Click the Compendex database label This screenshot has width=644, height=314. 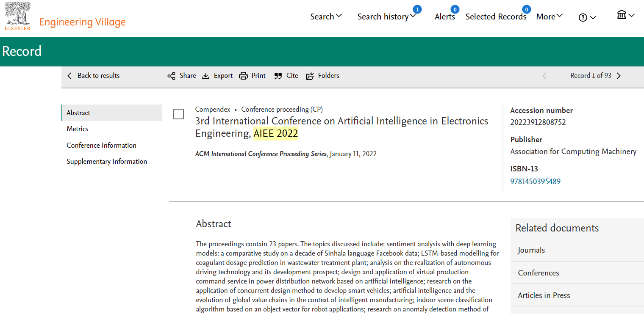pos(213,110)
